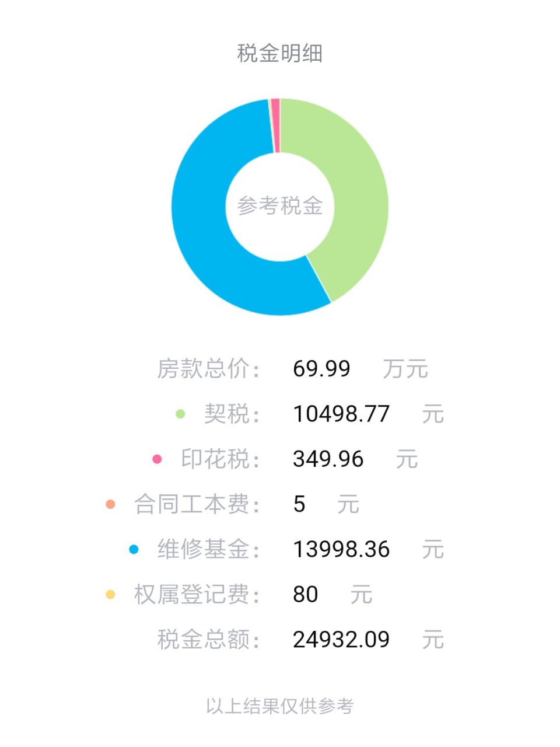The image size is (560, 747).
Task: Click the yellow 权属登记费 legend dot
Action: (110, 594)
